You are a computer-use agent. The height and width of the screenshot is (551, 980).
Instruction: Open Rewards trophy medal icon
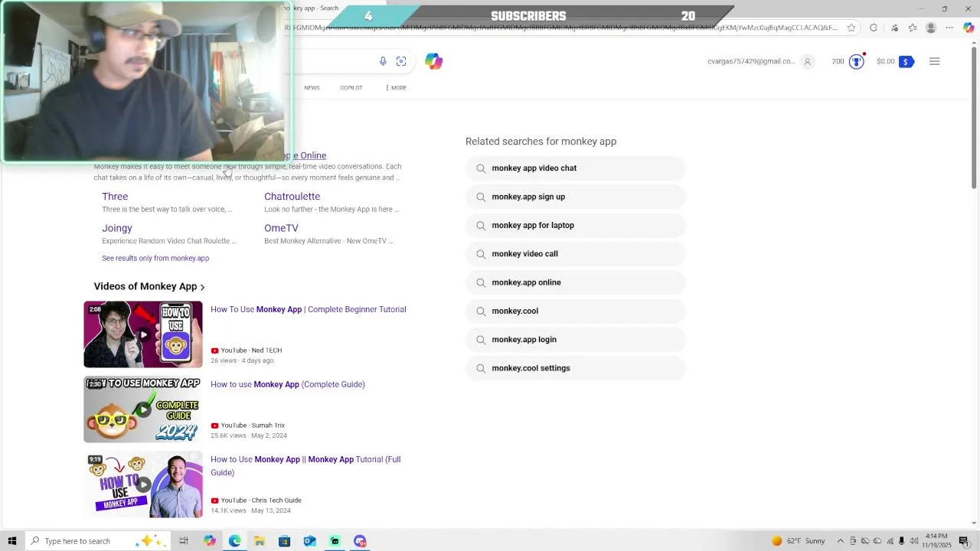click(857, 61)
